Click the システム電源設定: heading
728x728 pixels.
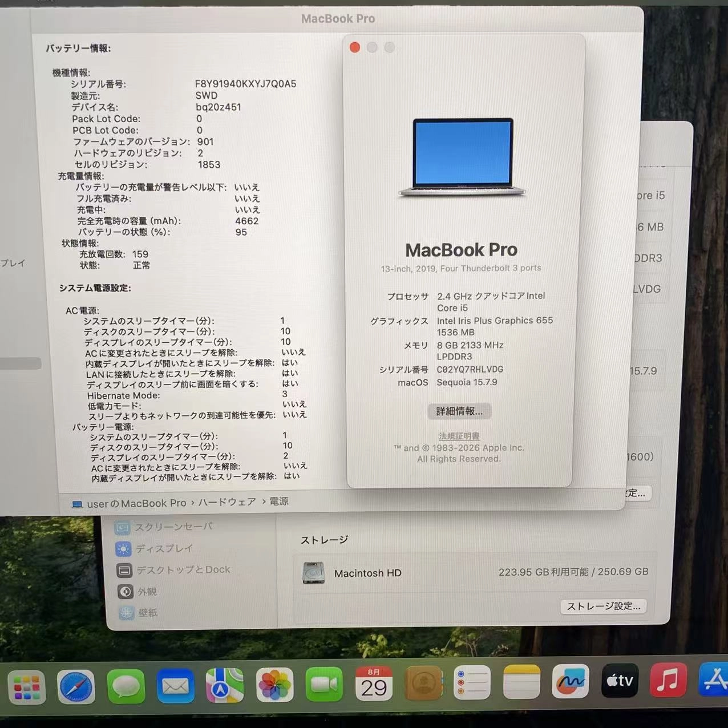(95, 288)
